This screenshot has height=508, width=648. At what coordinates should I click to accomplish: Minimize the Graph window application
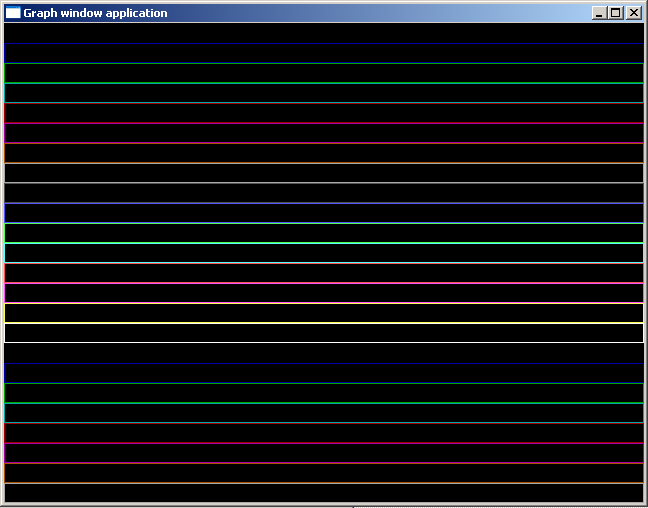pyautogui.click(x=599, y=13)
